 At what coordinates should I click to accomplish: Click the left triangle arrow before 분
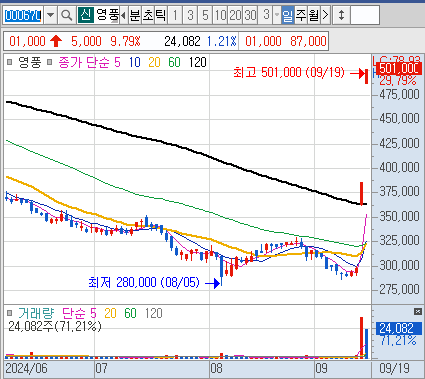point(123,15)
